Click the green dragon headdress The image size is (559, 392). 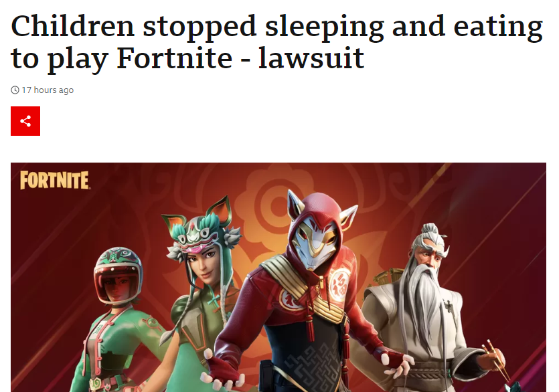coord(199,228)
